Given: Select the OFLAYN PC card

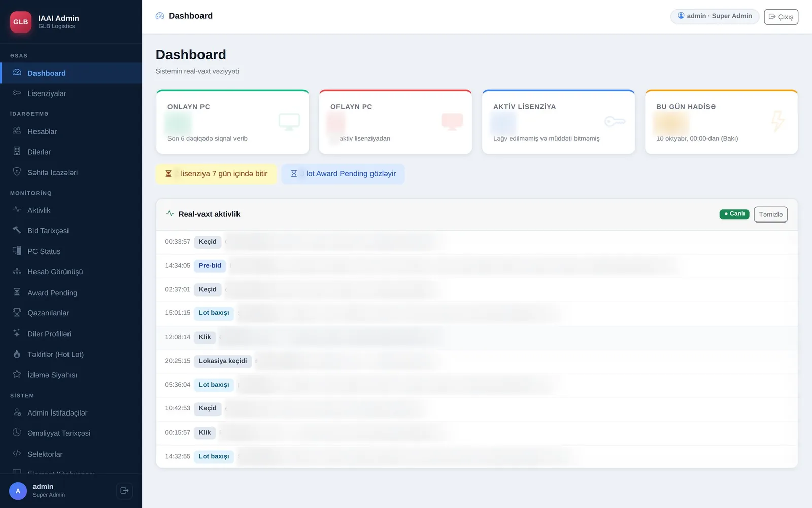Looking at the screenshot, I should pos(395,122).
